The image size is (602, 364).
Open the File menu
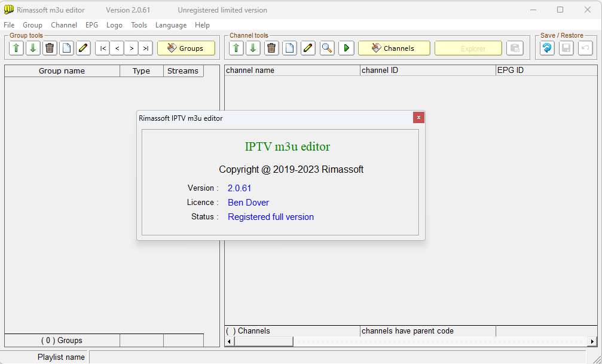[x=9, y=25]
